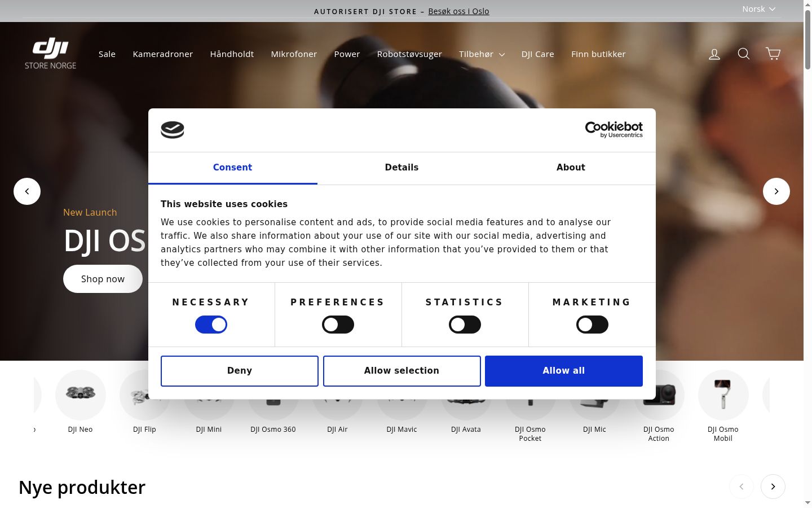
Task: Click the Nye produkter heading
Action: pyautogui.click(x=82, y=487)
